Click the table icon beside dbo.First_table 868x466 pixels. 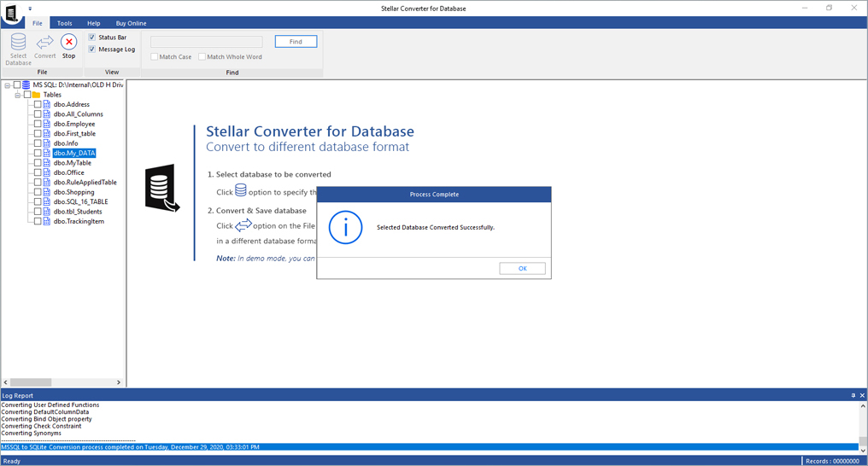tap(47, 133)
